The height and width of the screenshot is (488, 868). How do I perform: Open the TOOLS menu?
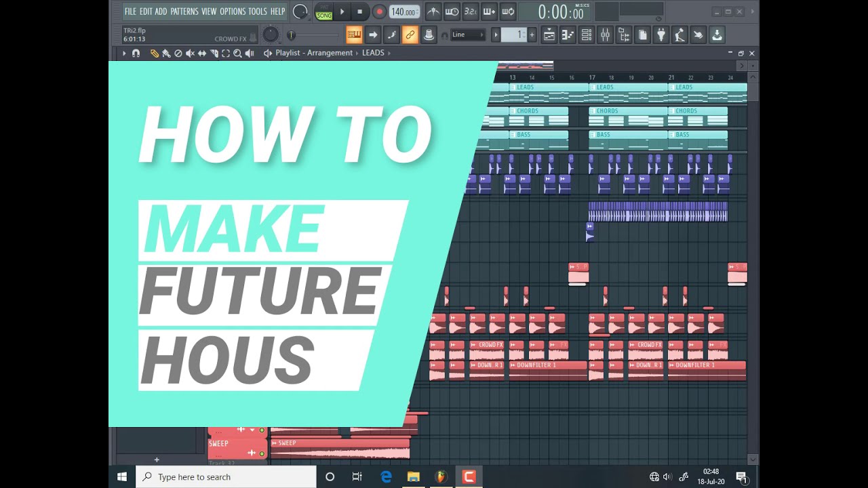coord(258,12)
